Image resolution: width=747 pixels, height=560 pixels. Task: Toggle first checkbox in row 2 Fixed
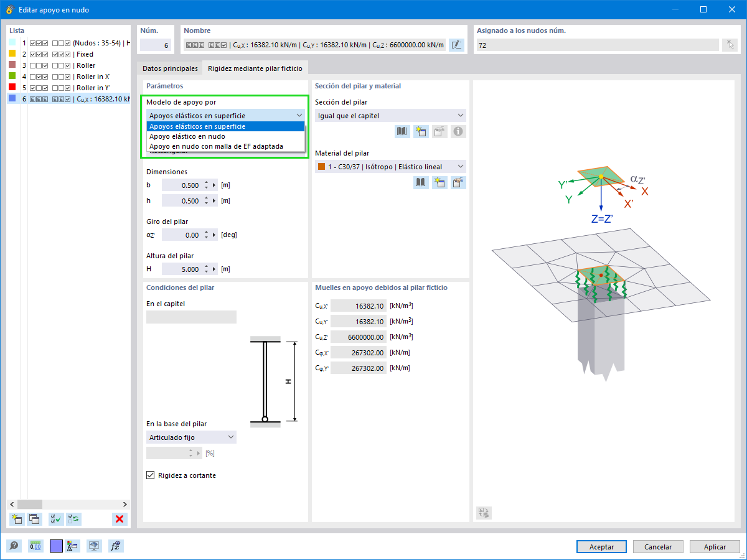tap(32, 55)
